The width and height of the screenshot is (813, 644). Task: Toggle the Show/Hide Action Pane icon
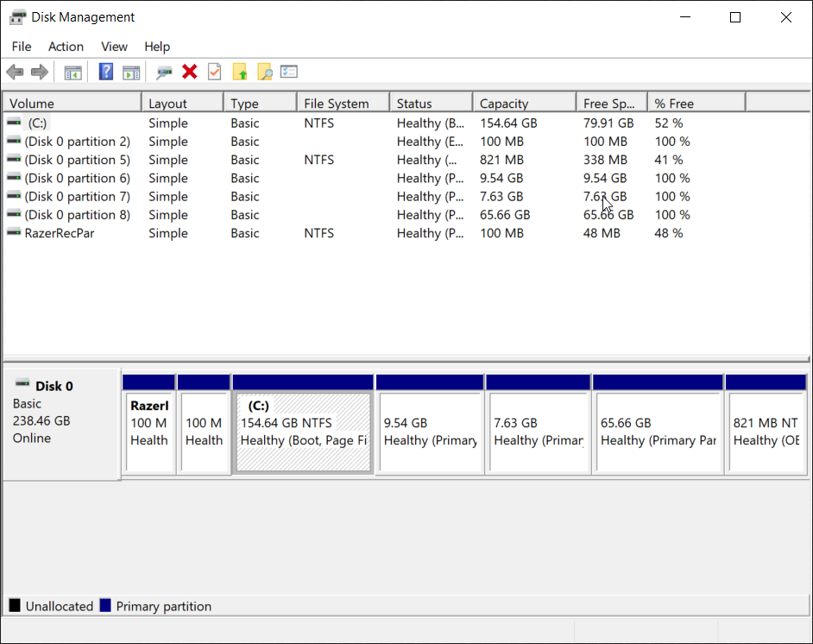(x=131, y=72)
